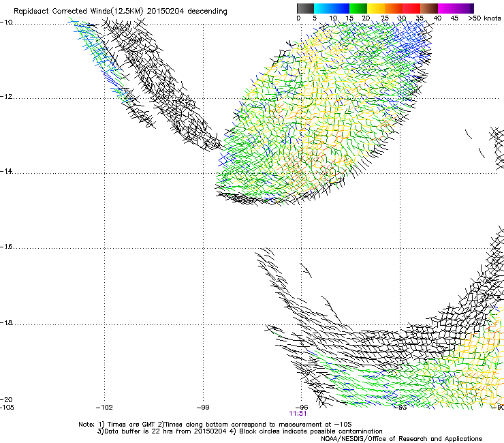Click the '>50 knots' legend label
Viewport: 504px width, 443px height.
484,18
